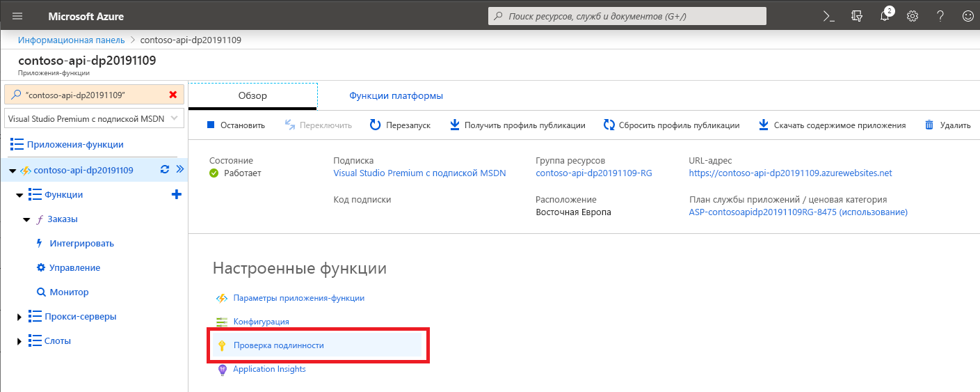
Task: Open the notifications bell
Action: [x=886, y=16]
